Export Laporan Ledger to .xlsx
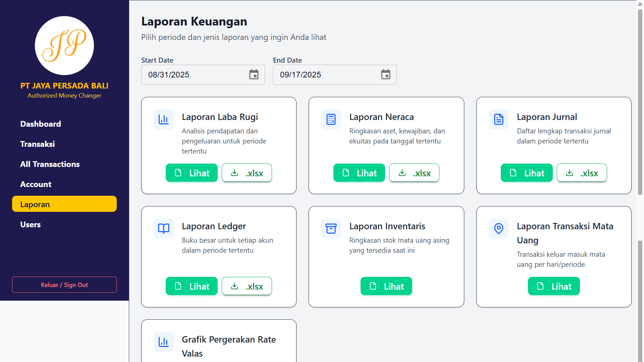The image size is (644, 362). click(x=247, y=286)
